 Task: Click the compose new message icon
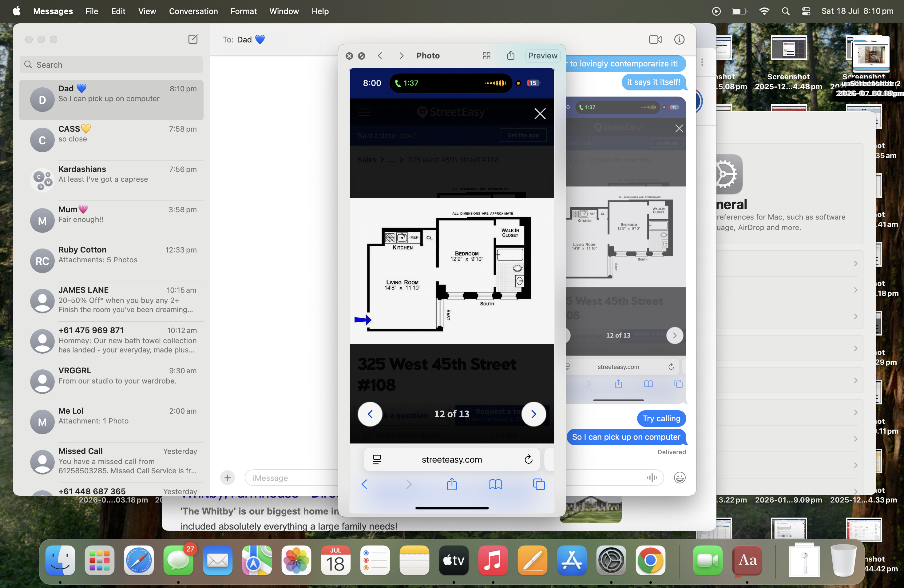tap(193, 39)
